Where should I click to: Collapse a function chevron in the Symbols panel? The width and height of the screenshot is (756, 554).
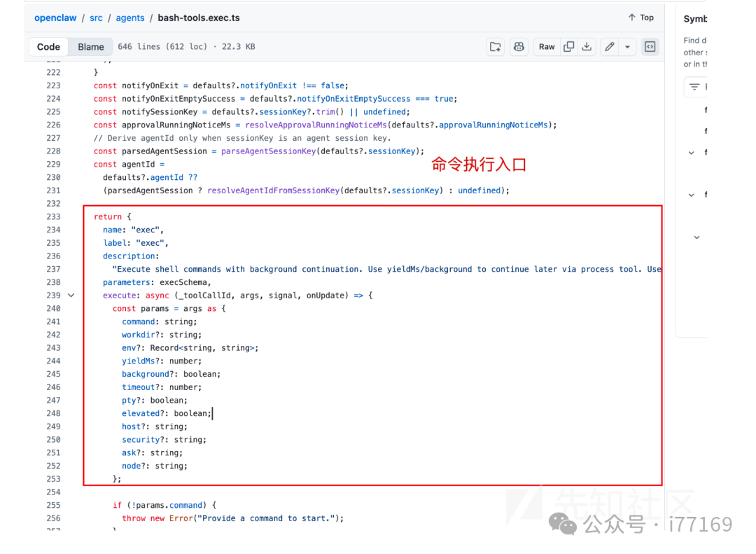692,152
